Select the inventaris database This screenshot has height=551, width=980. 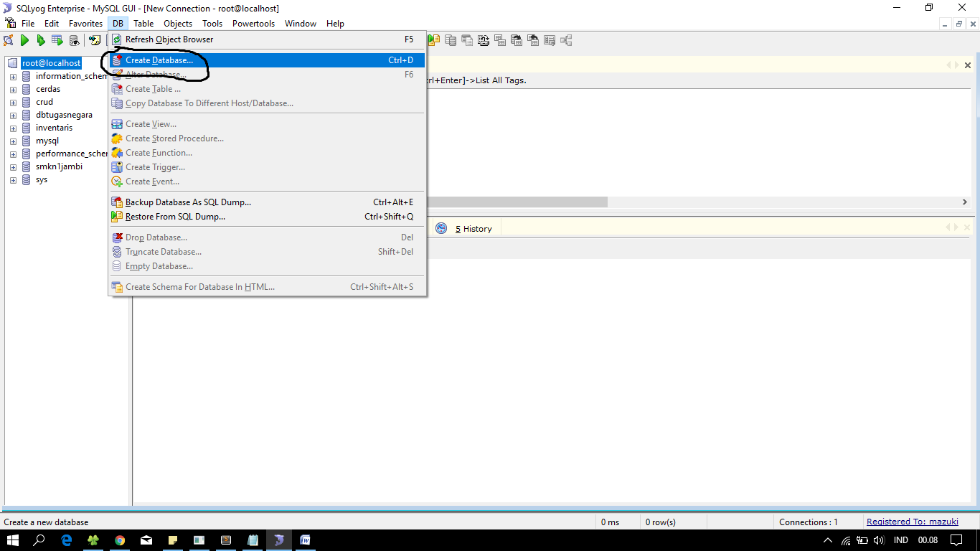click(x=54, y=128)
